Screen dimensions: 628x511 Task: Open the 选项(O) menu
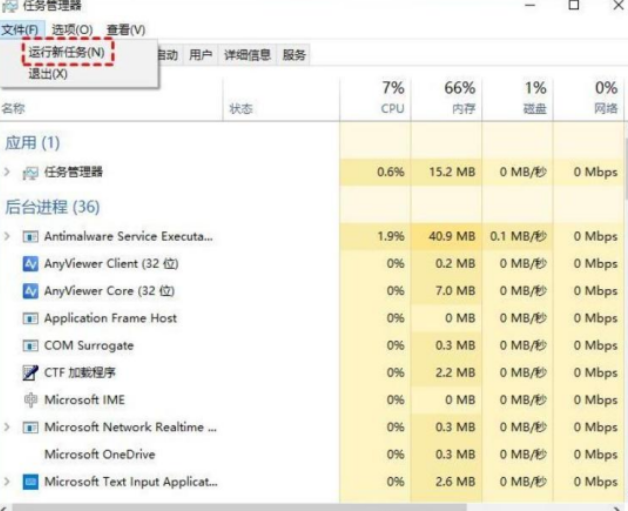[x=72, y=30]
